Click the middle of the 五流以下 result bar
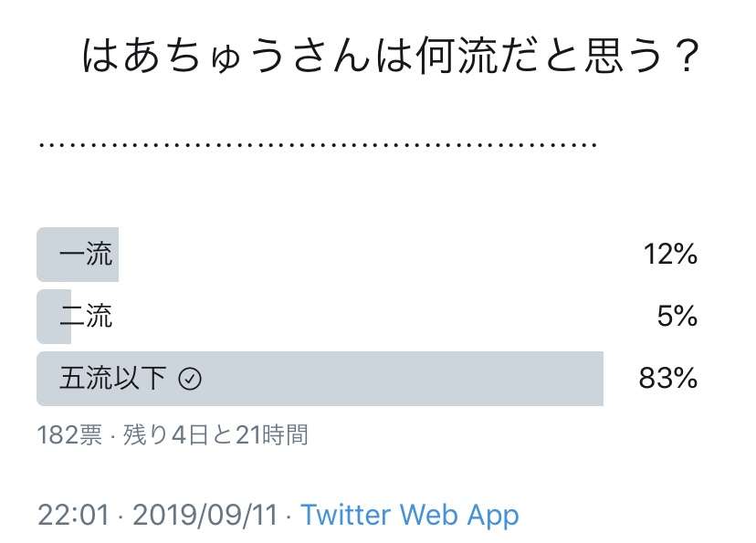Viewport: 756px width, 543px height. coord(320,379)
